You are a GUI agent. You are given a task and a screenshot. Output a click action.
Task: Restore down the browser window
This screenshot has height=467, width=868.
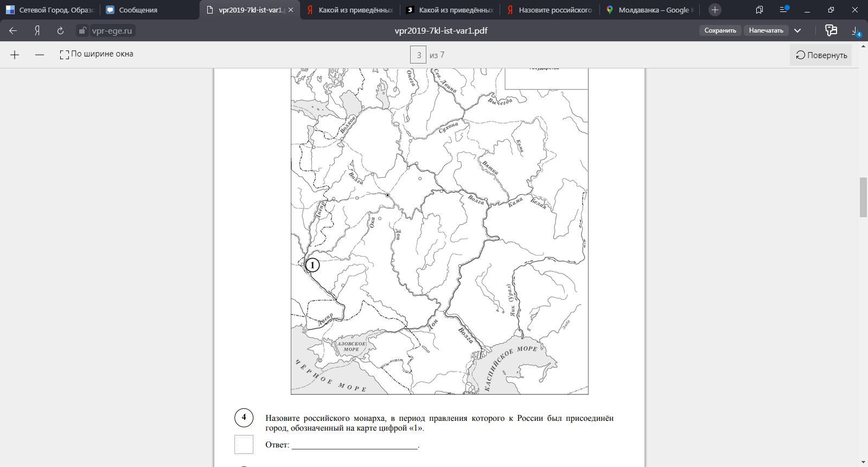(831, 10)
